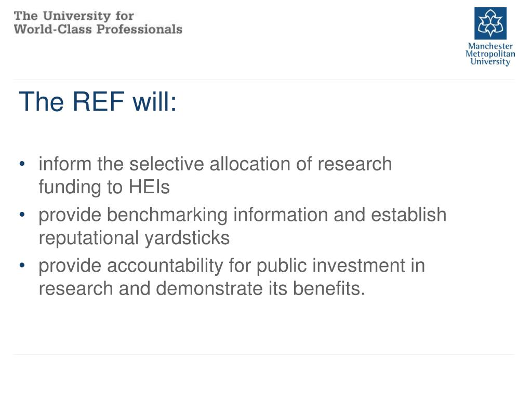This screenshot has width=532, height=399.
Task: Click the slide title 'The REF will:'
Action: tap(98, 101)
